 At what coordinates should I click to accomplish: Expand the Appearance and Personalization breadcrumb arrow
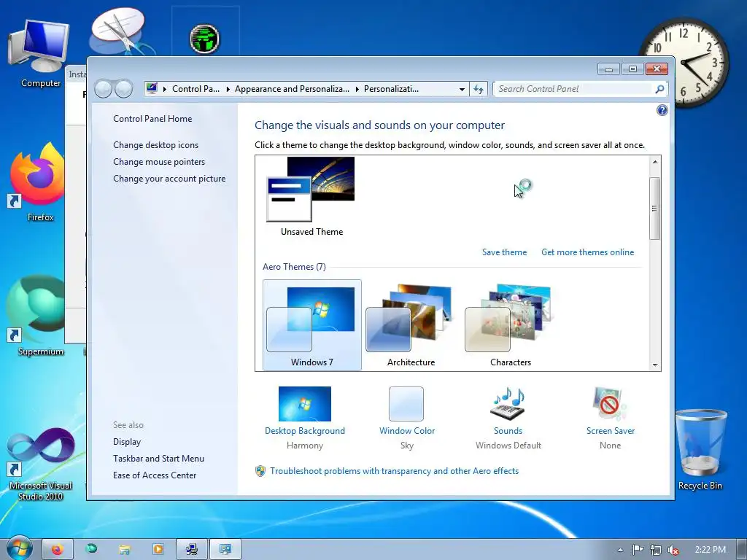pos(357,89)
